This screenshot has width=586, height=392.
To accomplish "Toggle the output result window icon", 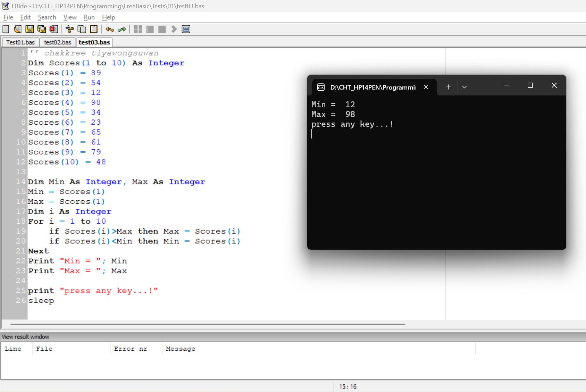I will (186, 29).
